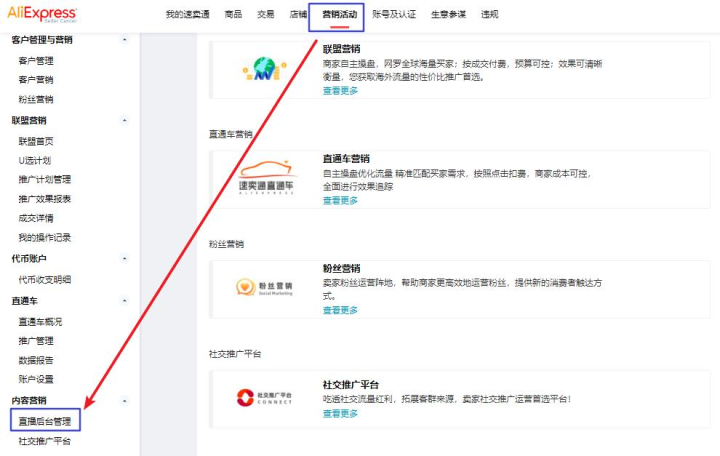Screen dimensions: 720x456
Task: Click 查看更多 under 社交推广平台 card
Action: 340,414
